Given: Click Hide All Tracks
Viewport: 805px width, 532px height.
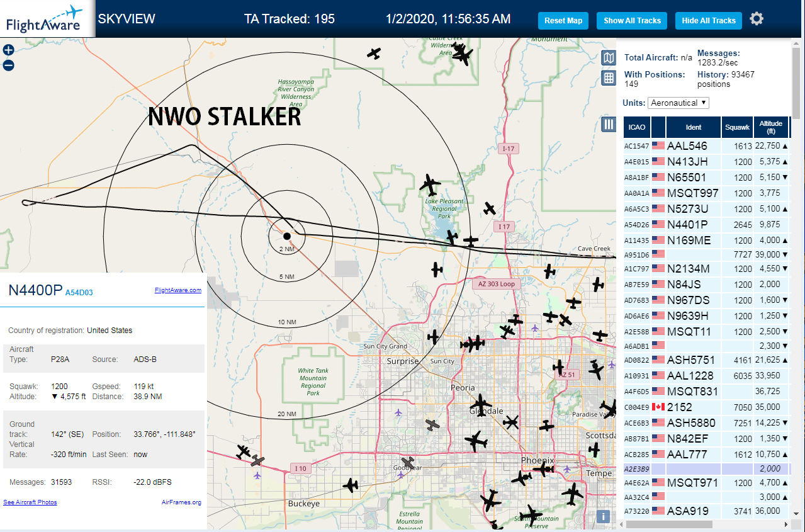Looking at the screenshot, I should click(709, 21).
